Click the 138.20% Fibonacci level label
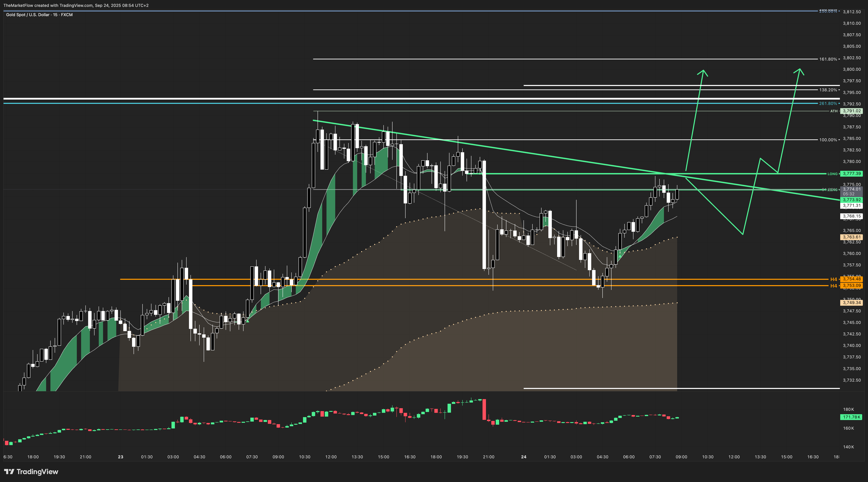Screen dimensions: 868x482 pyautogui.click(x=828, y=90)
